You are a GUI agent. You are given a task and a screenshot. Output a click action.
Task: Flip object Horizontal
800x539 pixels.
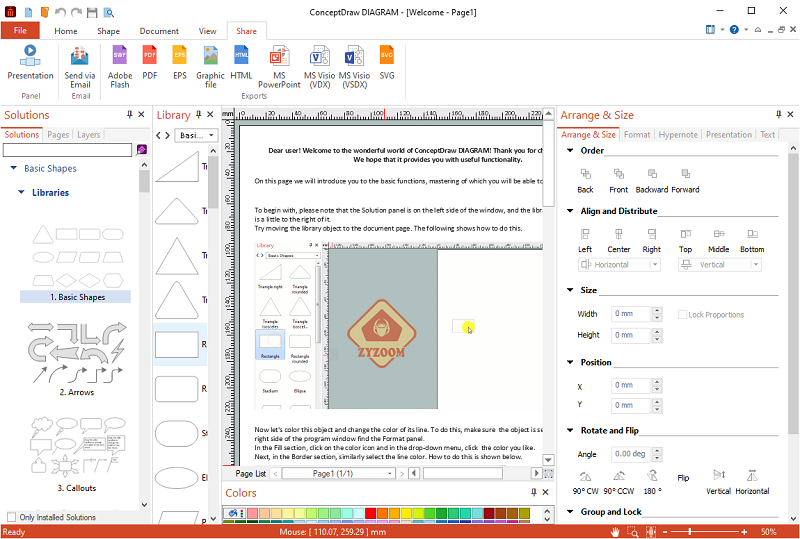752,483
